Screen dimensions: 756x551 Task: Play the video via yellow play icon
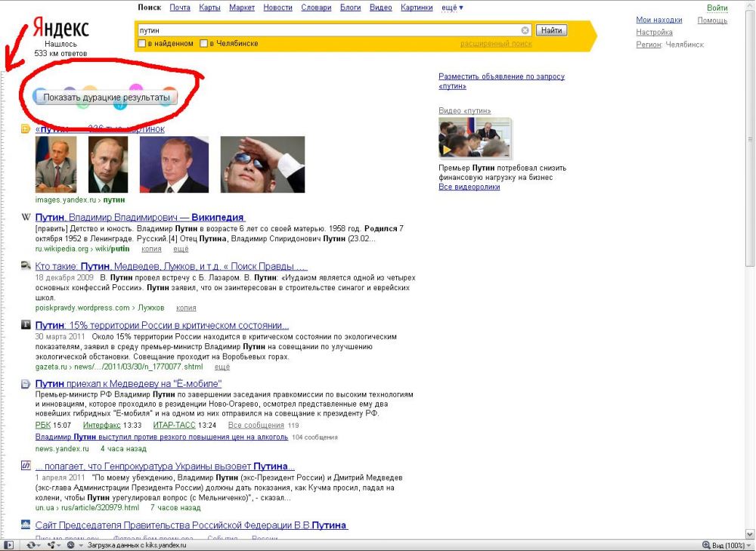coord(447,150)
